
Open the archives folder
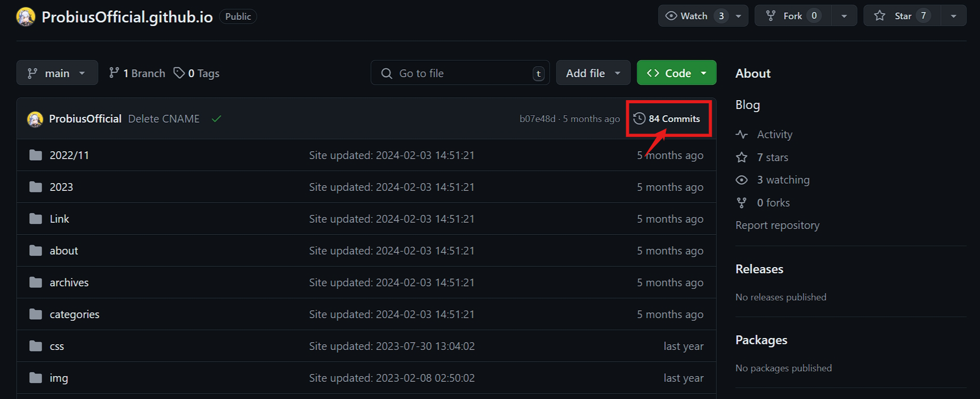69,283
